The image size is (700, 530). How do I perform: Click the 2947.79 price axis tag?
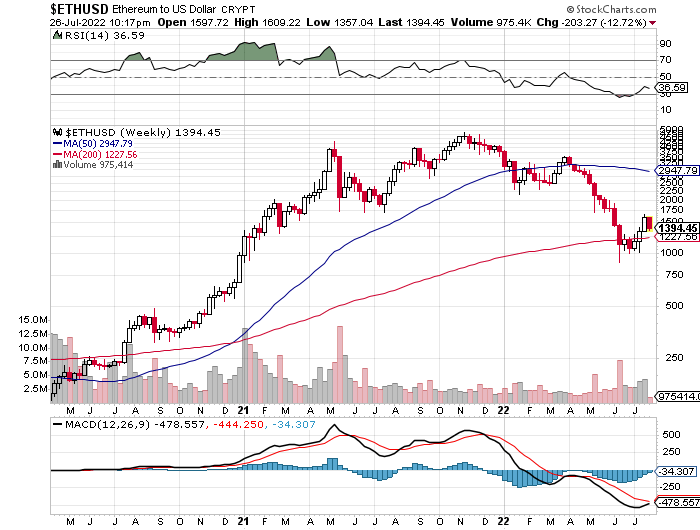(677, 171)
